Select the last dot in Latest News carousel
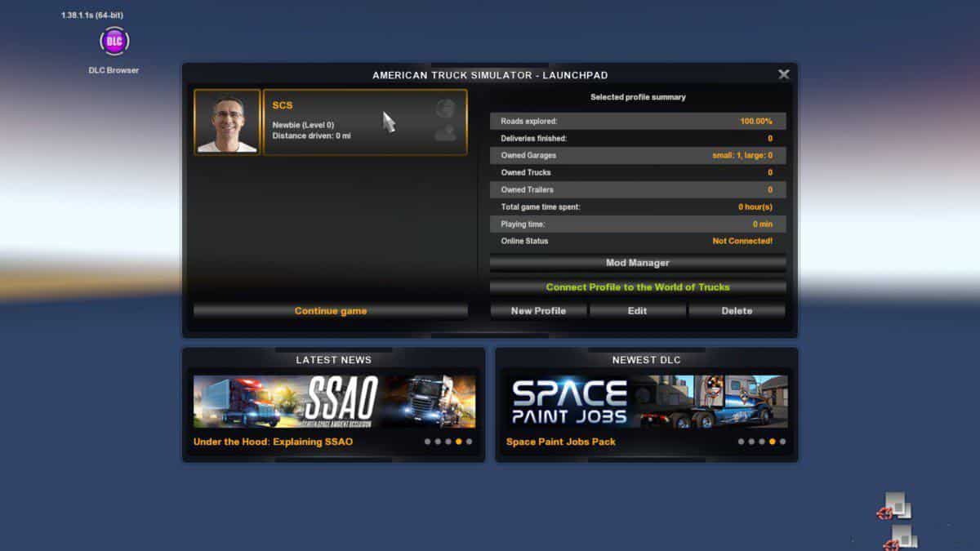The image size is (980, 551). tap(469, 442)
